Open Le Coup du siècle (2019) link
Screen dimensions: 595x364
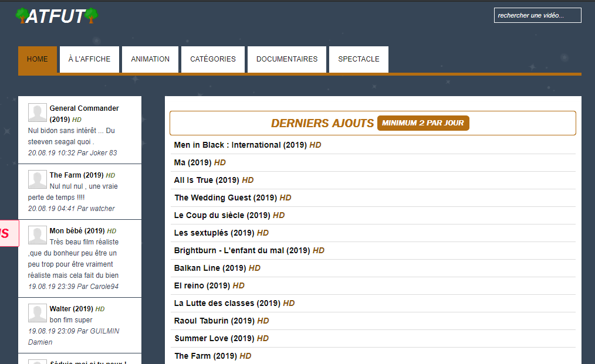[x=229, y=215]
